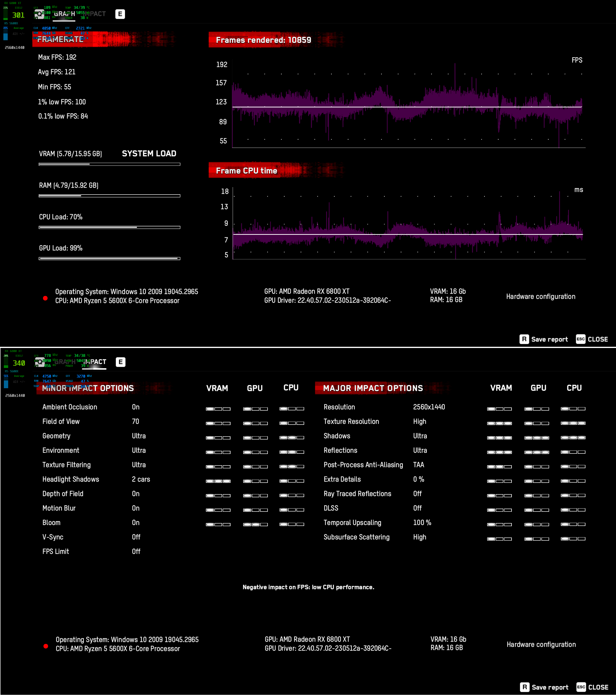The height and width of the screenshot is (695, 616).
Task: Click the Save report label on the impact options page
Action: pos(550,687)
